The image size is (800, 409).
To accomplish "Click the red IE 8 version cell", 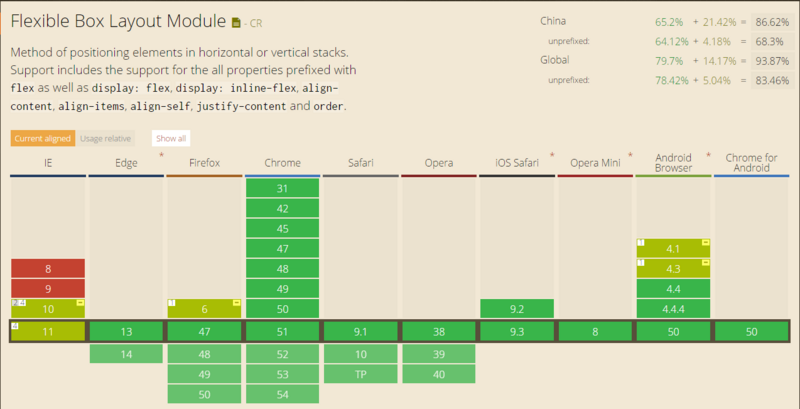I will (x=48, y=269).
